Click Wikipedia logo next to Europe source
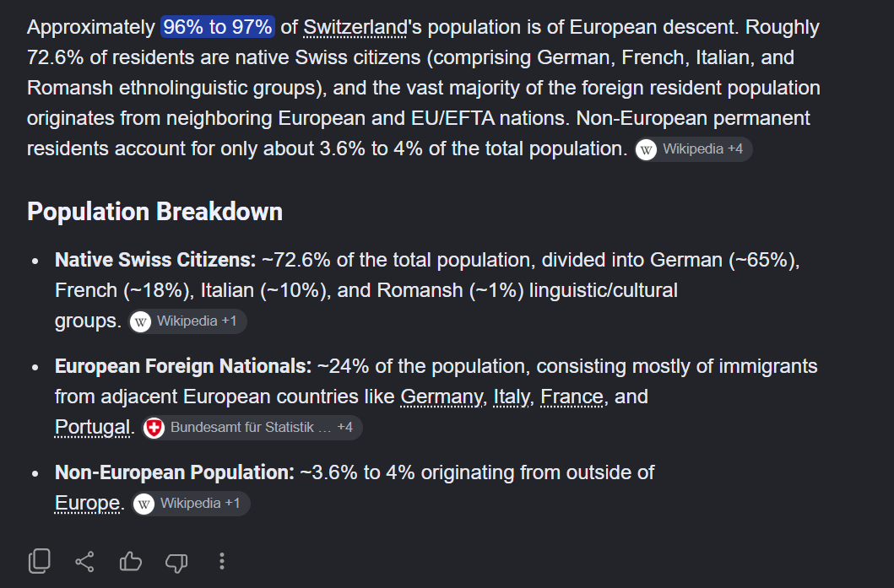 click(x=144, y=504)
